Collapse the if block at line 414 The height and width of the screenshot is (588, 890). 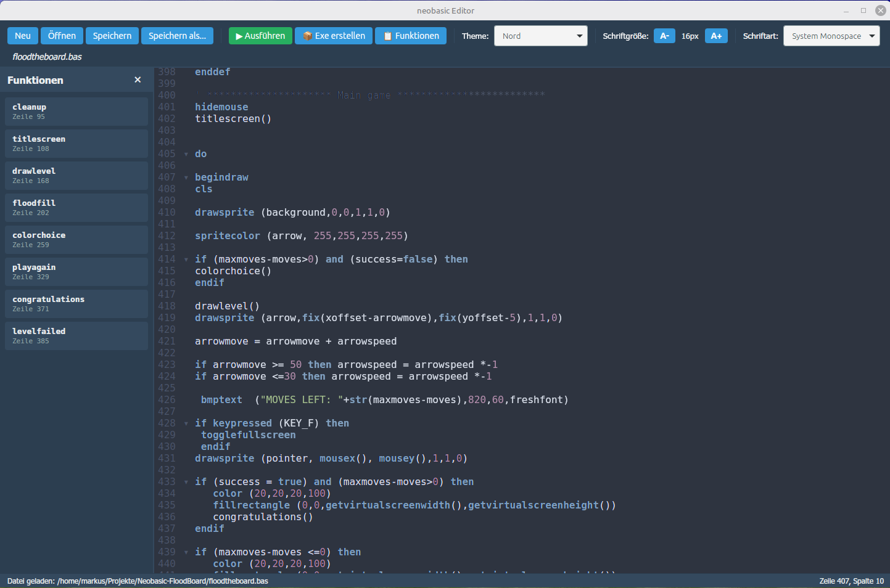186,259
